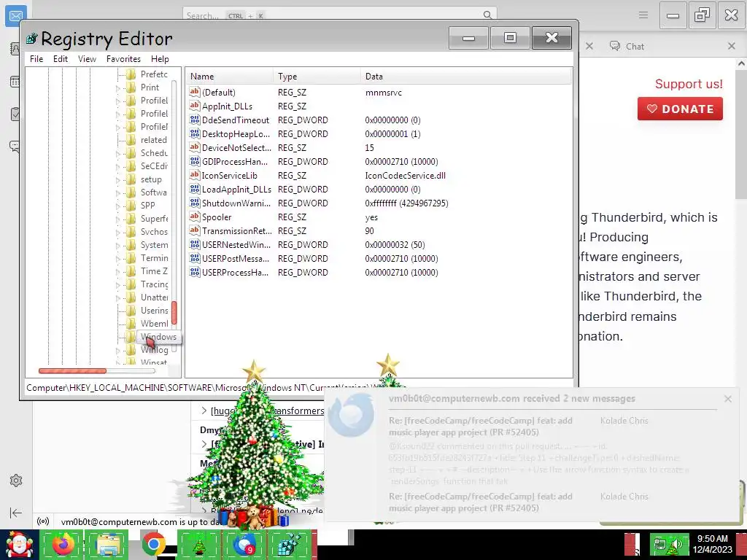Image resolution: width=747 pixels, height=560 pixels.
Task: Expand the Svchos key in the tree
Action: (x=118, y=233)
